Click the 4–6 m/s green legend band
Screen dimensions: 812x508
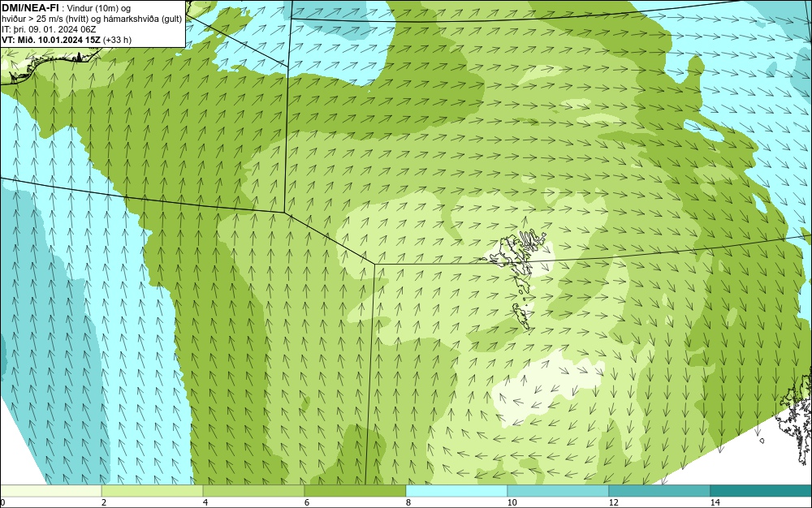pyautogui.click(x=253, y=490)
